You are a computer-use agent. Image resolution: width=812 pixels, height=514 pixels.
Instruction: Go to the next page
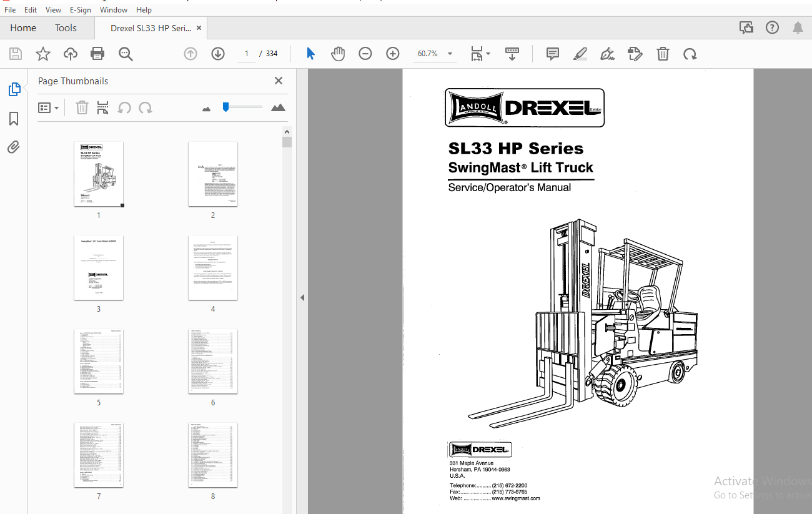pyautogui.click(x=218, y=54)
